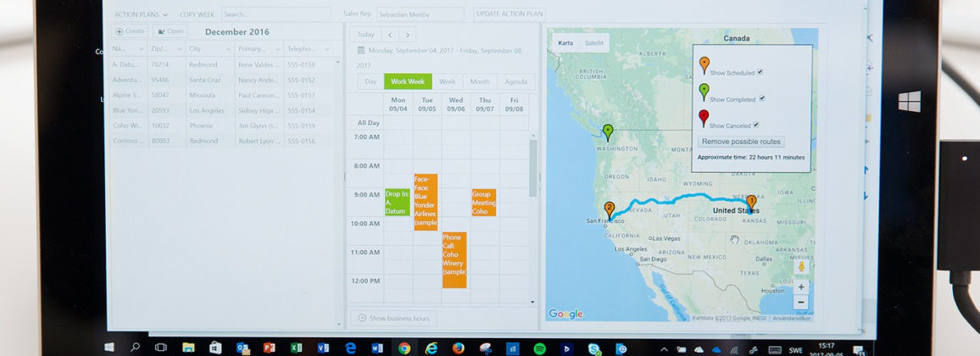Open Spotify from the taskbar
The image size is (980, 356).
tap(540, 348)
